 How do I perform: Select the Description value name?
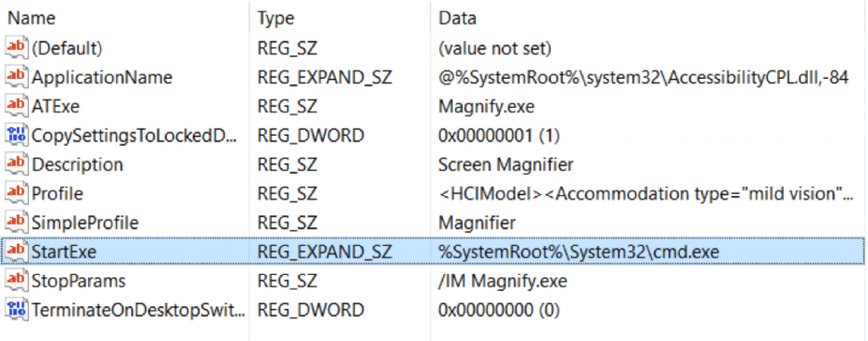pyautogui.click(x=77, y=165)
